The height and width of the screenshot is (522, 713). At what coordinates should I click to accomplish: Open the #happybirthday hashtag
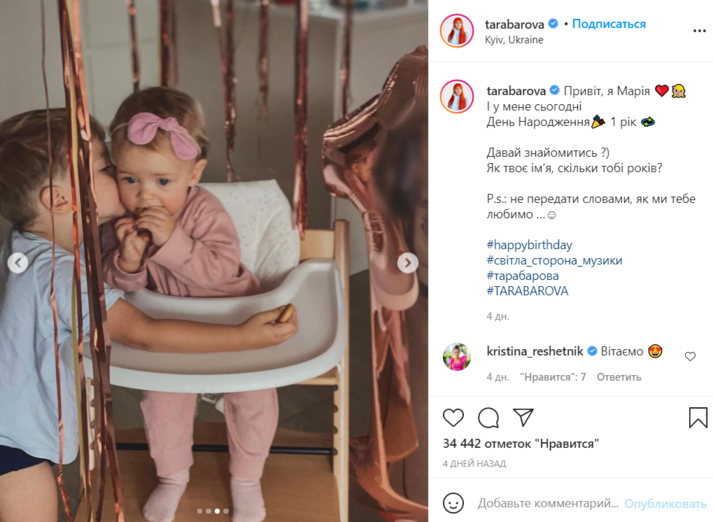pos(529,245)
